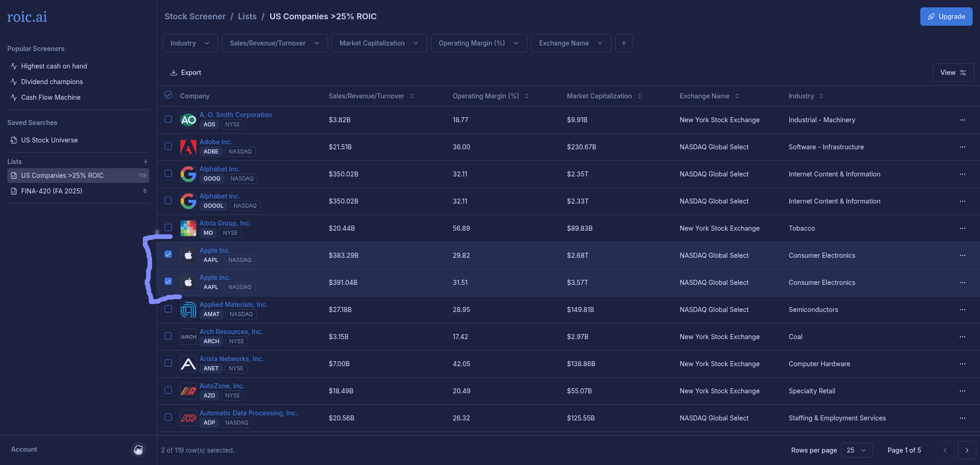Select FINA-420 (FA 2025) list
Viewport: 980px width, 465px height.
(51, 191)
